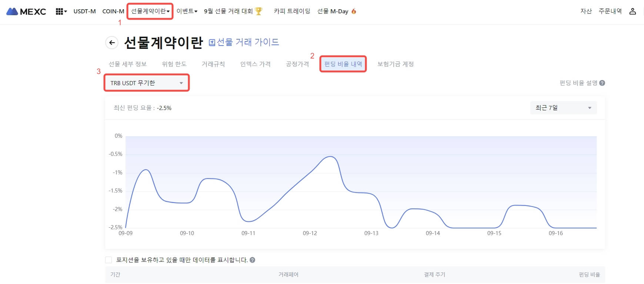Click the help icon beside position checkbox
This screenshot has height=284, width=644.
(253, 260)
